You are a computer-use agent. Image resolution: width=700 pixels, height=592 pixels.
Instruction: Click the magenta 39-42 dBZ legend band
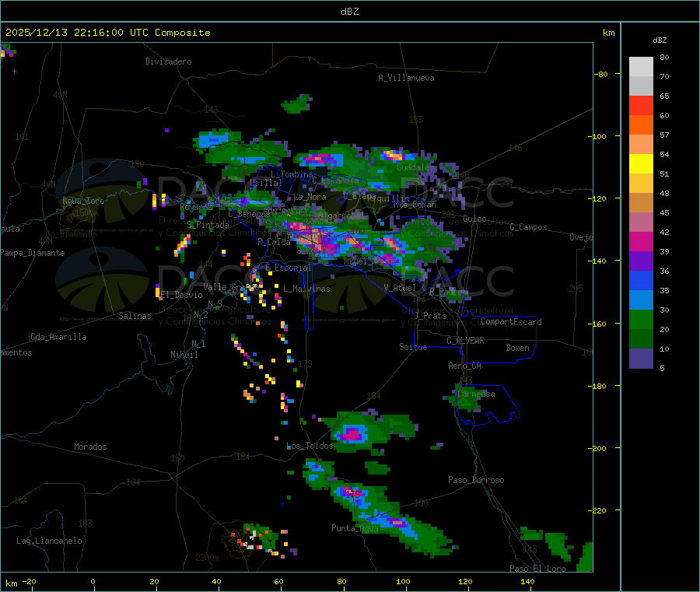[641, 241]
